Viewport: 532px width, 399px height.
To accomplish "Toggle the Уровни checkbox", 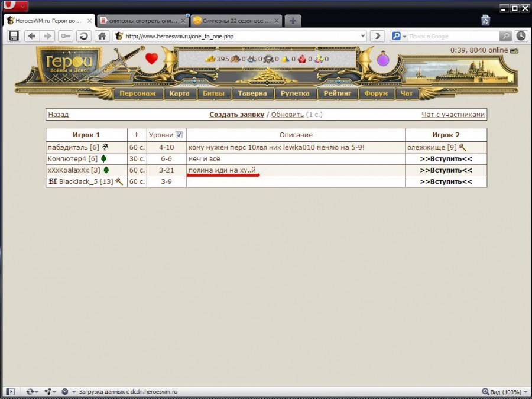I will coord(179,135).
